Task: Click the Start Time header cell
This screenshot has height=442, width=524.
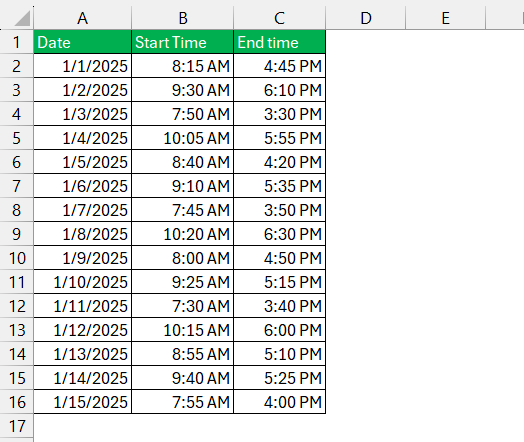Action: click(182, 42)
